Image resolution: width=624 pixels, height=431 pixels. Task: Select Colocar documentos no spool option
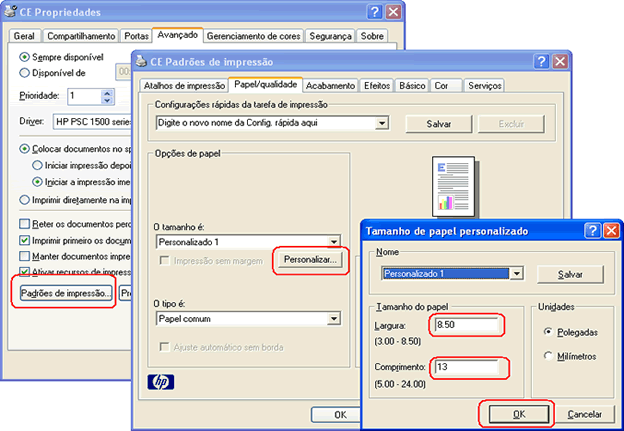(25, 149)
